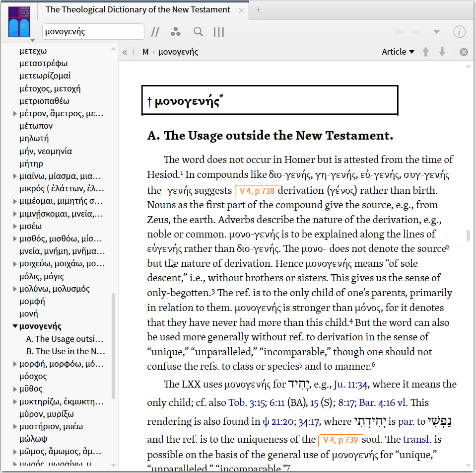The image size is (476, 473).
Task: Go forward with the right arrow
Action: 416,32
